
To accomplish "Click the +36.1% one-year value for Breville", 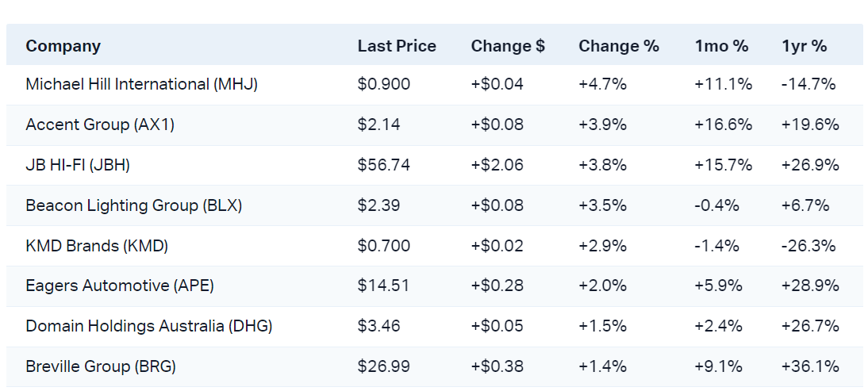I will 810,366.
